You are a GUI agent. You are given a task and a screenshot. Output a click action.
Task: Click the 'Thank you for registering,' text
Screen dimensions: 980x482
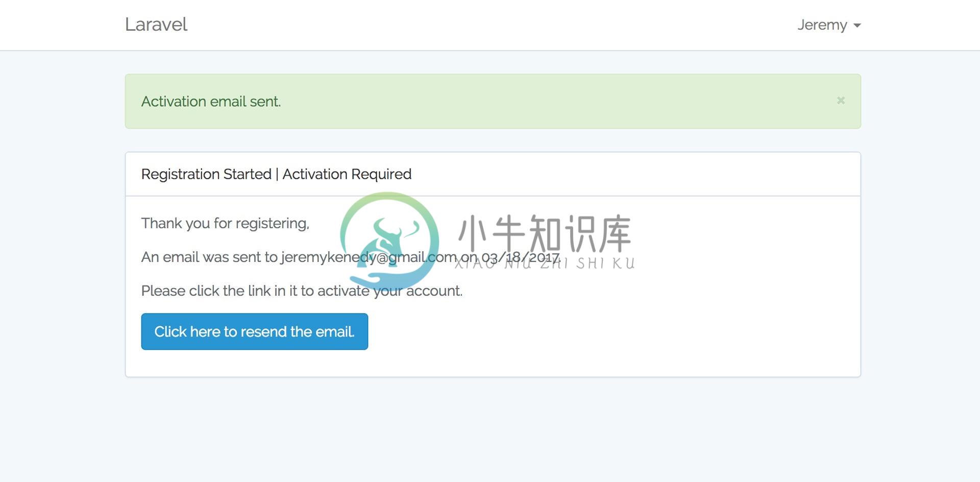pos(225,223)
